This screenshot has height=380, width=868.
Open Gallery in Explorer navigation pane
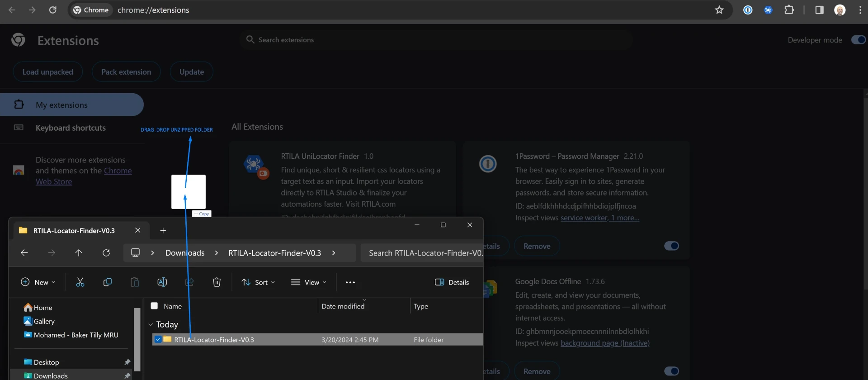[39, 321]
